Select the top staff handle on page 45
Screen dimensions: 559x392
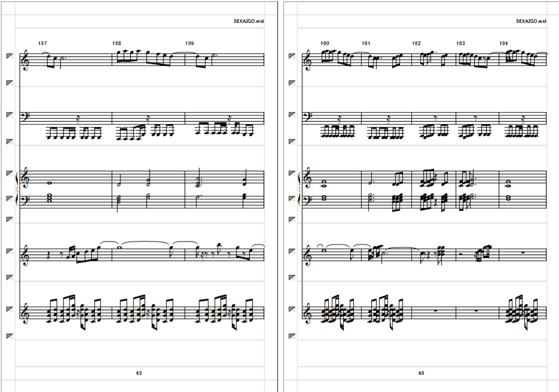[x=10, y=56]
